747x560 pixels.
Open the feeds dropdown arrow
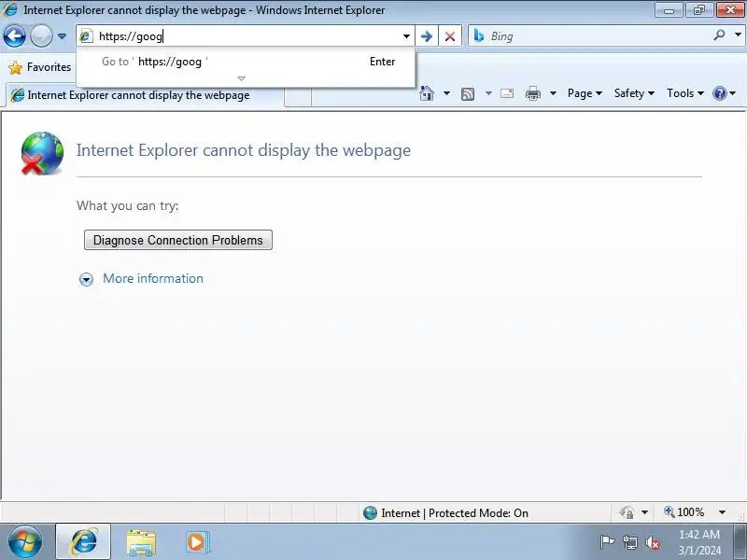[488, 93]
